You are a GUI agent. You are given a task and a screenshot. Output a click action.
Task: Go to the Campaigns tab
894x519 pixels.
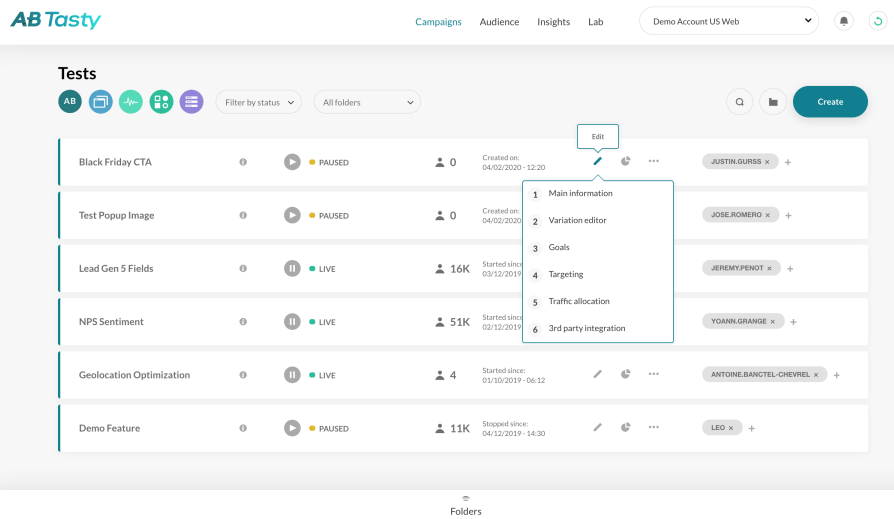[x=438, y=22]
